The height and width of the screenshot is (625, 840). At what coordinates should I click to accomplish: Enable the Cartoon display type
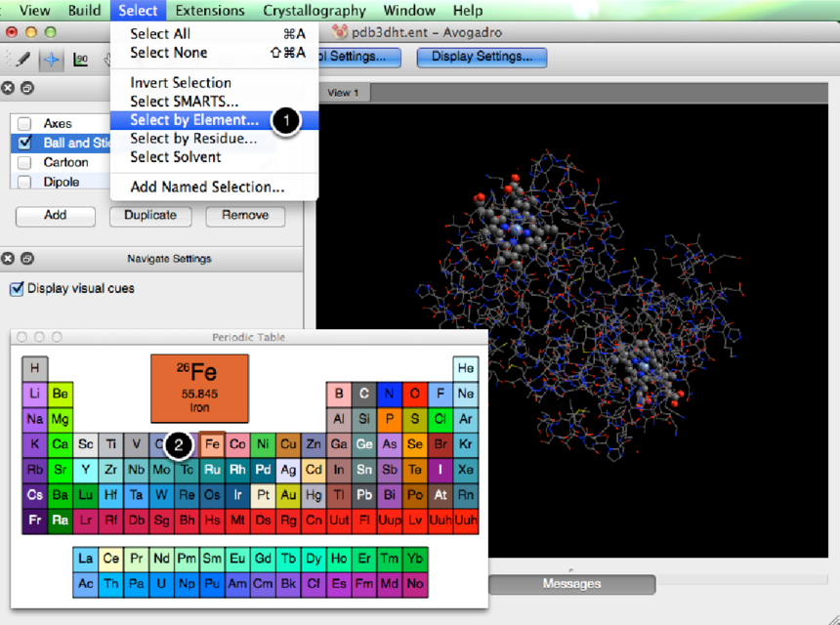tap(24, 162)
